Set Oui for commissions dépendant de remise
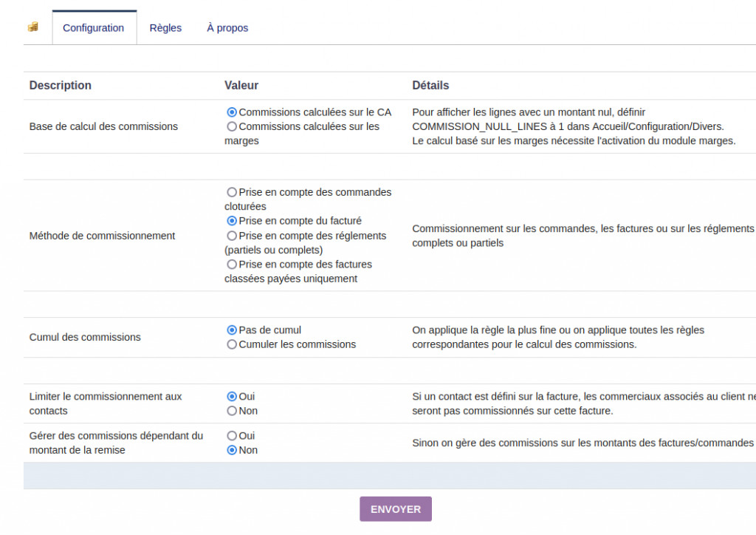This screenshot has width=756, height=535. 232,436
